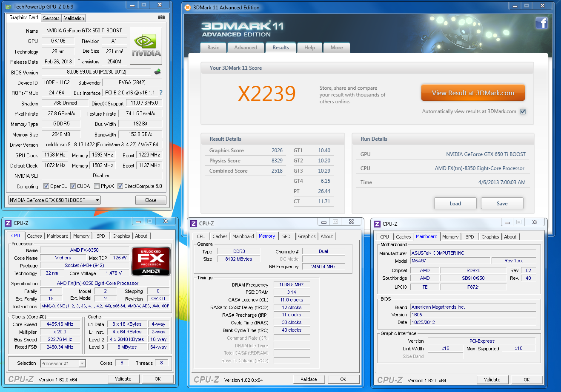The height and width of the screenshot is (392, 561).
Task: Open the Basic tab in 3DMark 11
Action: point(213,48)
